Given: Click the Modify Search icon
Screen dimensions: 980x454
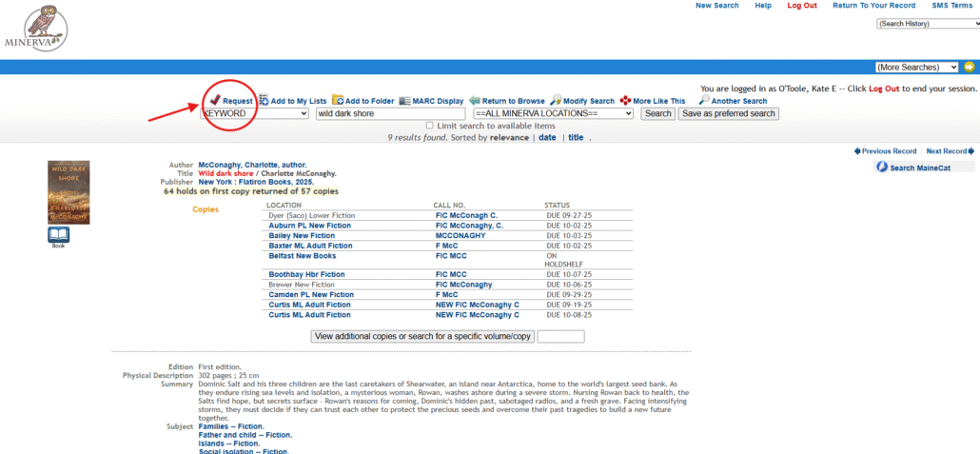Looking at the screenshot, I should pyautogui.click(x=556, y=100).
